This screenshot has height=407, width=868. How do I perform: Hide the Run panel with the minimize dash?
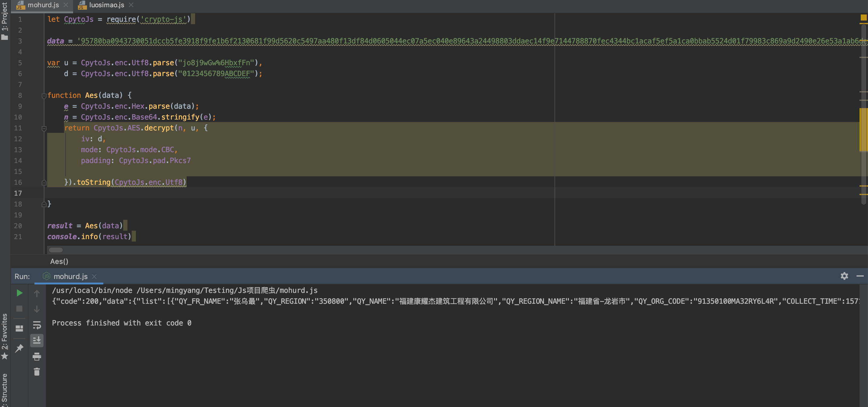click(x=860, y=276)
